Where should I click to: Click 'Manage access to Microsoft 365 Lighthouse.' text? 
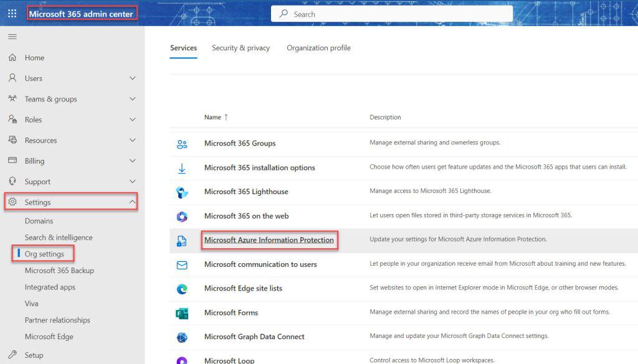[x=431, y=191]
